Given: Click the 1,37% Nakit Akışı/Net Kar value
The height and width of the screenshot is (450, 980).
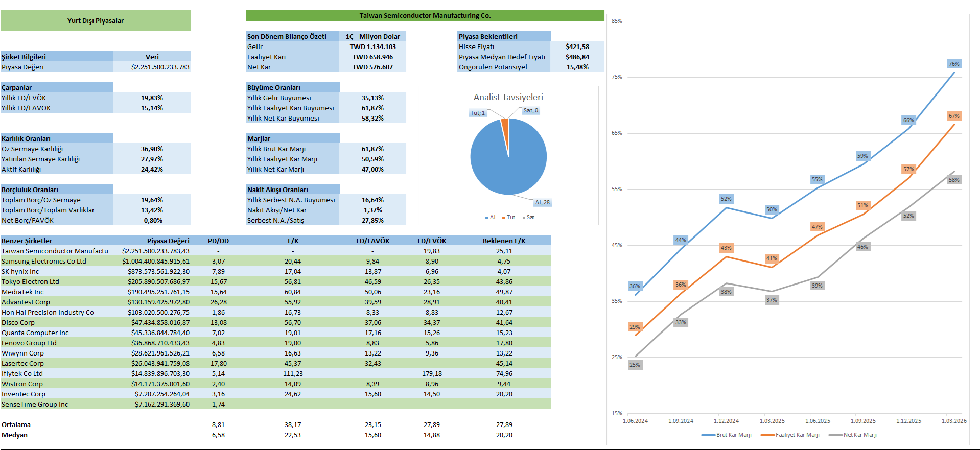Looking at the screenshot, I should (373, 210).
